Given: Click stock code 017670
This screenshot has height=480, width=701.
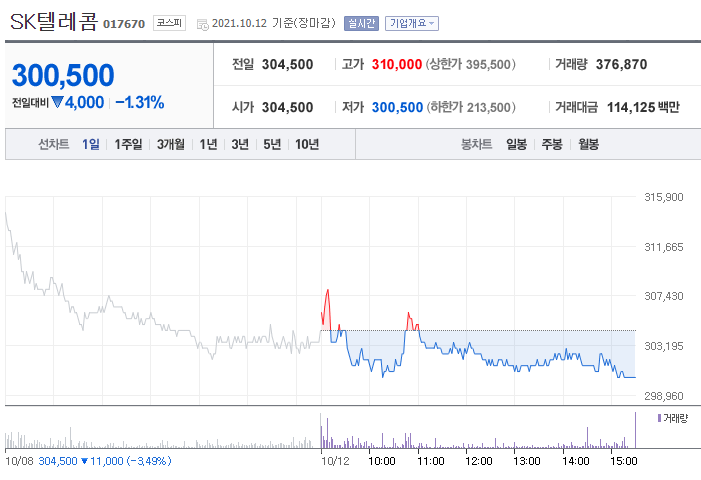Looking at the screenshot, I should [x=124, y=24].
